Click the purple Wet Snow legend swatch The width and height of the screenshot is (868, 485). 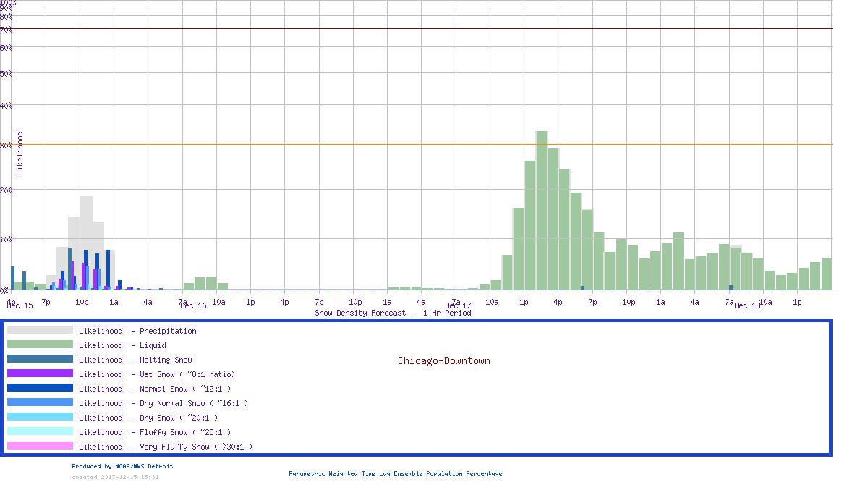click(x=40, y=374)
